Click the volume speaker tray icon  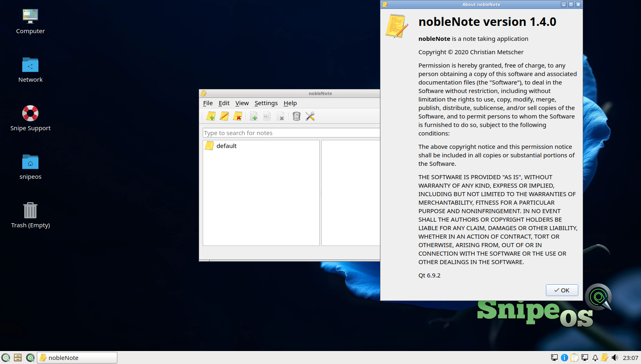pos(615,358)
